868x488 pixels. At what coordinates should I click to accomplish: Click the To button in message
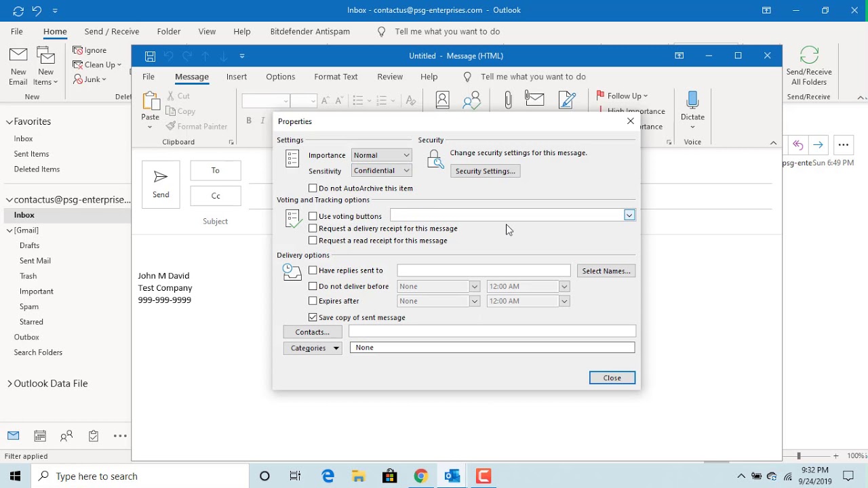click(x=216, y=171)
